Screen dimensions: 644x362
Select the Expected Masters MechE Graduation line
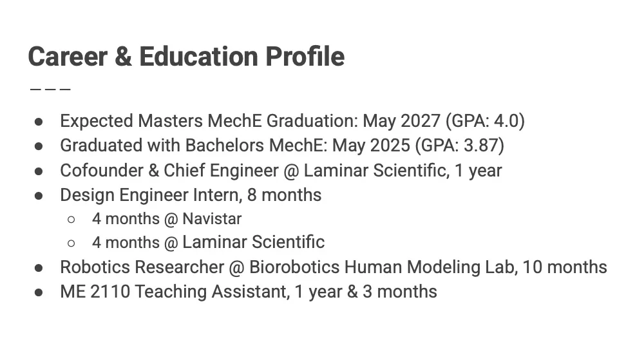click(x=292, y=121)
